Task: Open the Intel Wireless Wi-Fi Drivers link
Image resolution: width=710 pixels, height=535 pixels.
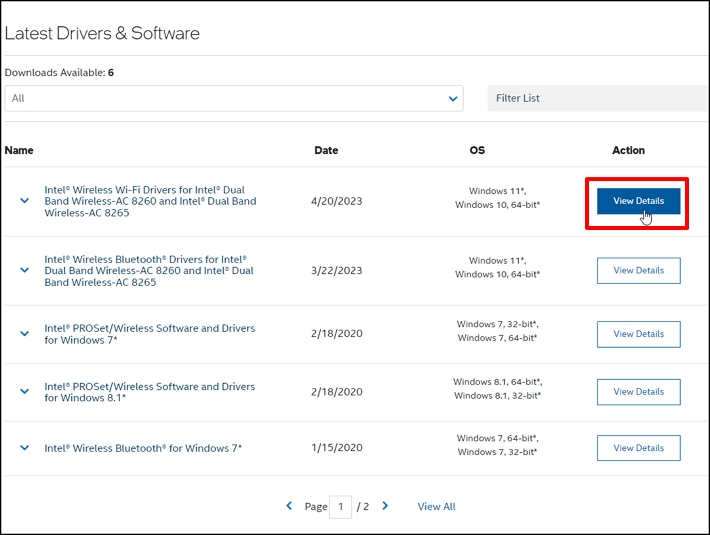Action: pos(150,201)
